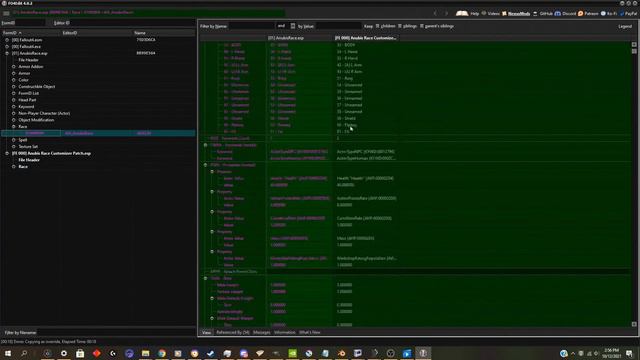Click the record view scroll-up button
The image size is (640, 360).
pos(634,44)
